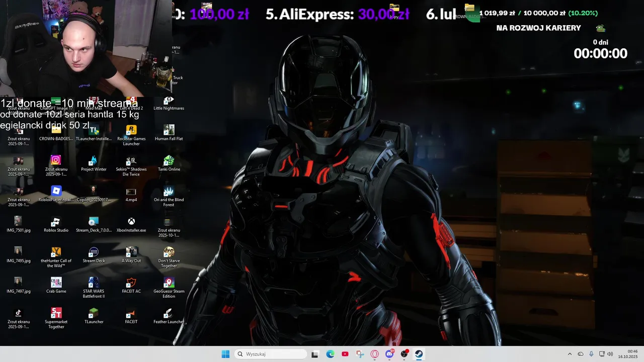Select the IMG_7497.jpg file
This screenshot has width=644, height=362.
(19, 286)
